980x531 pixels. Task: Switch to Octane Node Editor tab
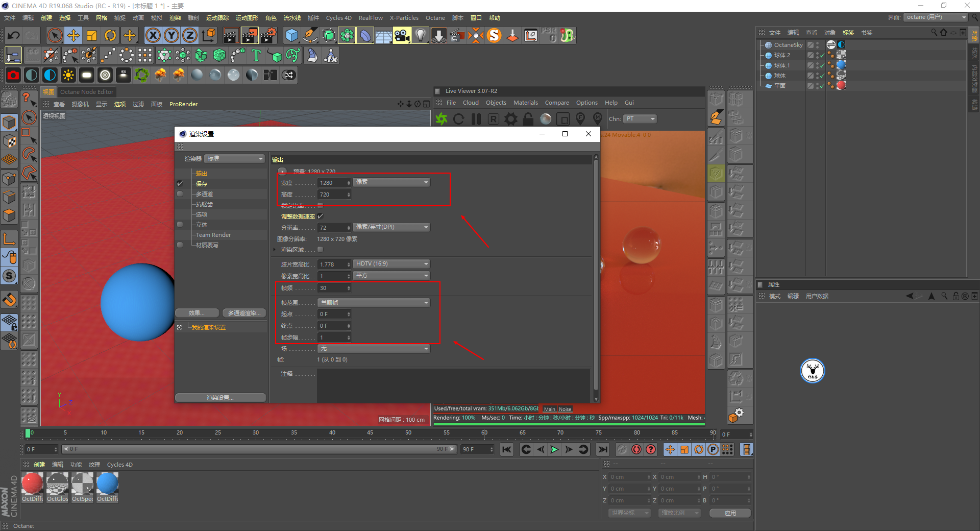tap(87, 92)
